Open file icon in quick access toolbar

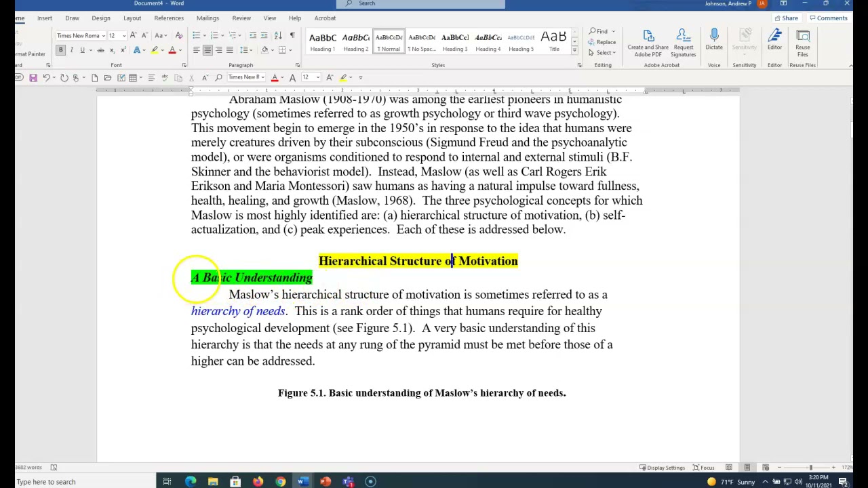[107, 78]
